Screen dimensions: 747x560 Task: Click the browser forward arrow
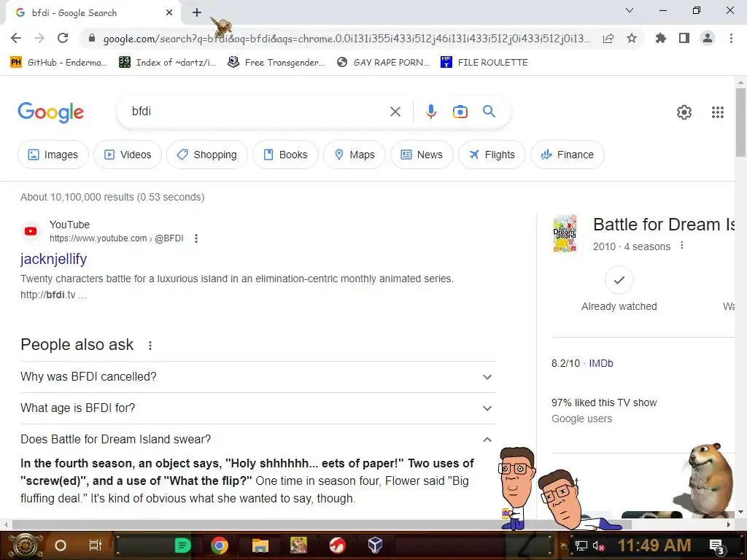pyautogui.click(x=39, y=38)
